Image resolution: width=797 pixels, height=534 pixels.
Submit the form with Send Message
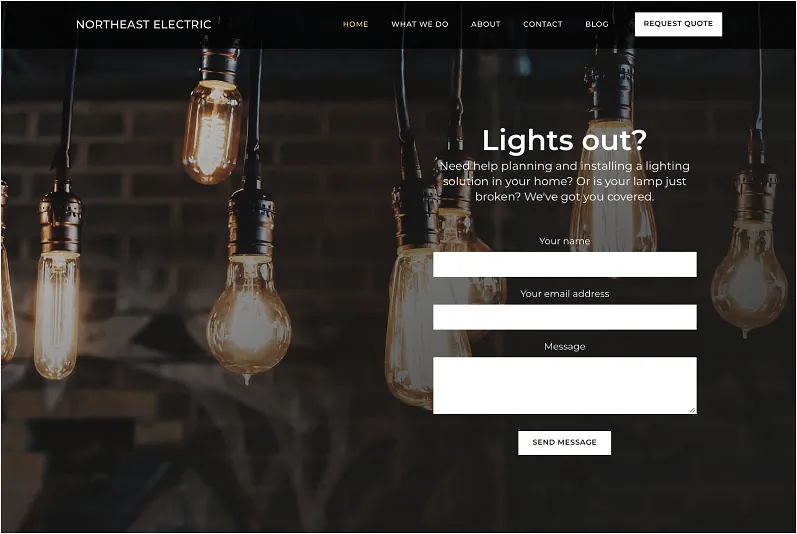pos(564,443)
